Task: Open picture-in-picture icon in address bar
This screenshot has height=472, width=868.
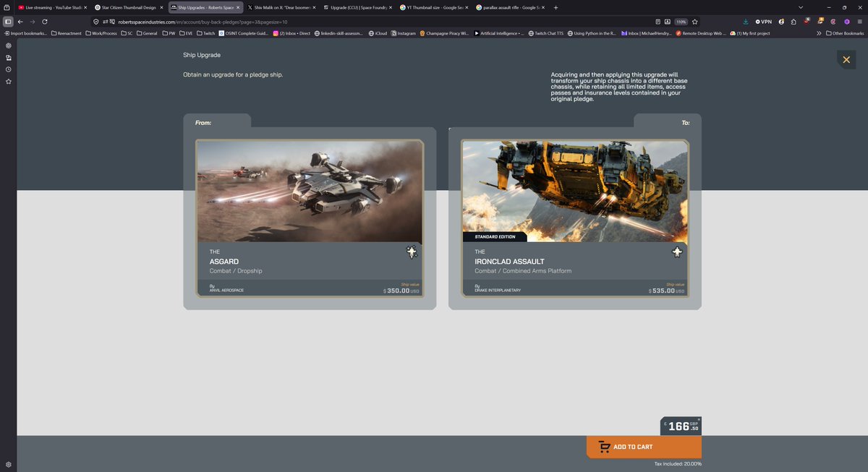Action: [x=668, y=22]
